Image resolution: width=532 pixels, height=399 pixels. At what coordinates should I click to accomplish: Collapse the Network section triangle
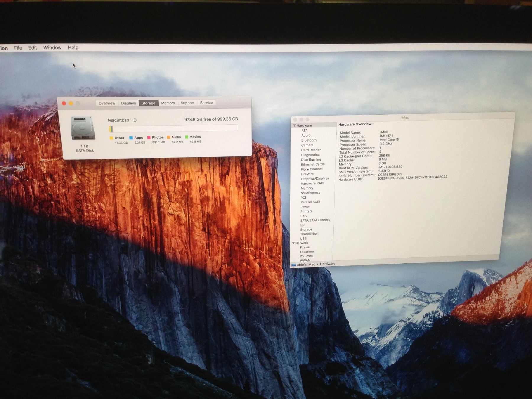click(x=293, y=243)
